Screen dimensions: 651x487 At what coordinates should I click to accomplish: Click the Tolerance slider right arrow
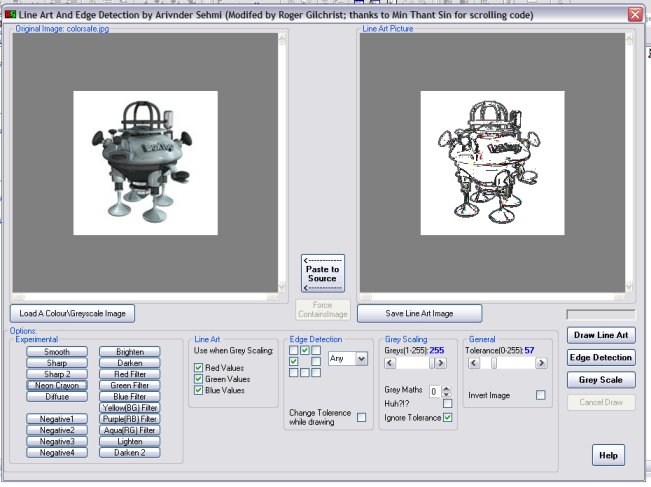[x=543, y=364]
